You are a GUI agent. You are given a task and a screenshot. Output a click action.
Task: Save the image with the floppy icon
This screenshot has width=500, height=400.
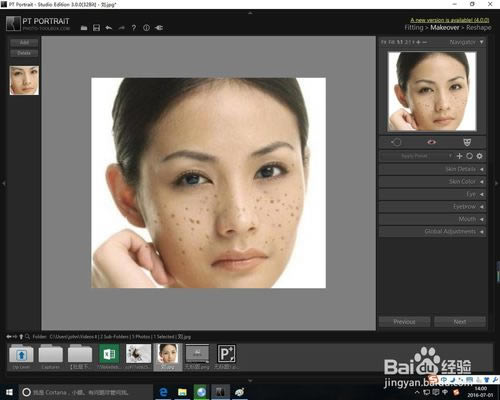(x=96, y=28)
